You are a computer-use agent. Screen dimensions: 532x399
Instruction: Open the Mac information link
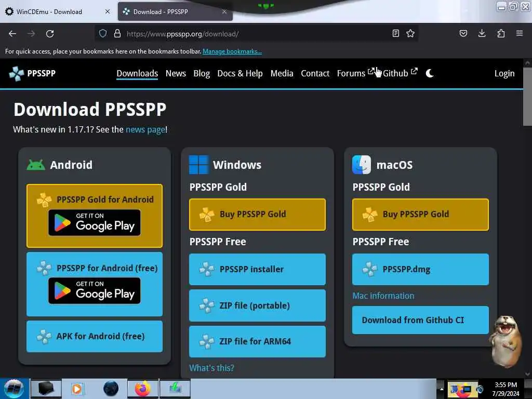coord(383,296)
